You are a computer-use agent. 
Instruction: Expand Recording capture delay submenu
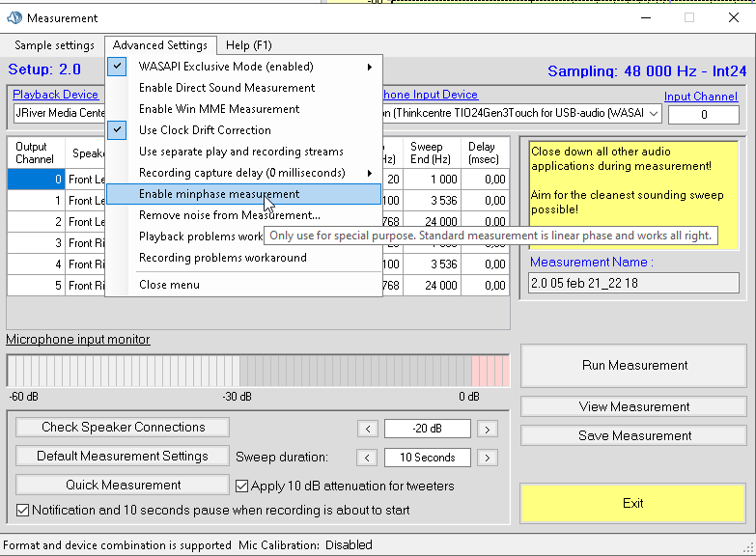tap(241, 173)
